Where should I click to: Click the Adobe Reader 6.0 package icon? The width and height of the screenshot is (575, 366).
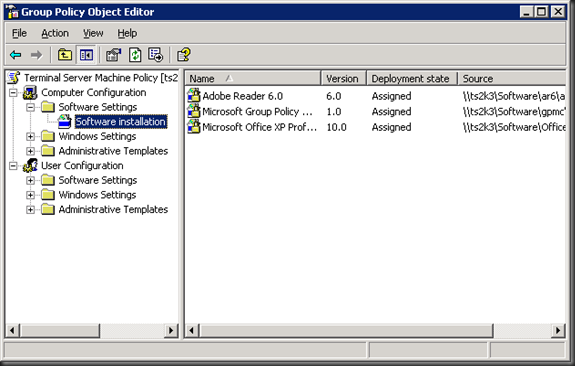coord(194,96)
